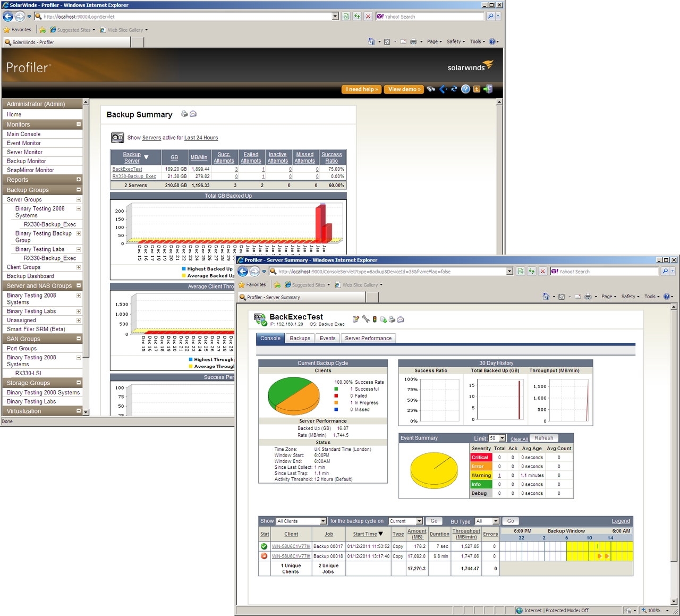
Task: Open the Tools menu in Server Summary window
Action: (x=652, y=297)
